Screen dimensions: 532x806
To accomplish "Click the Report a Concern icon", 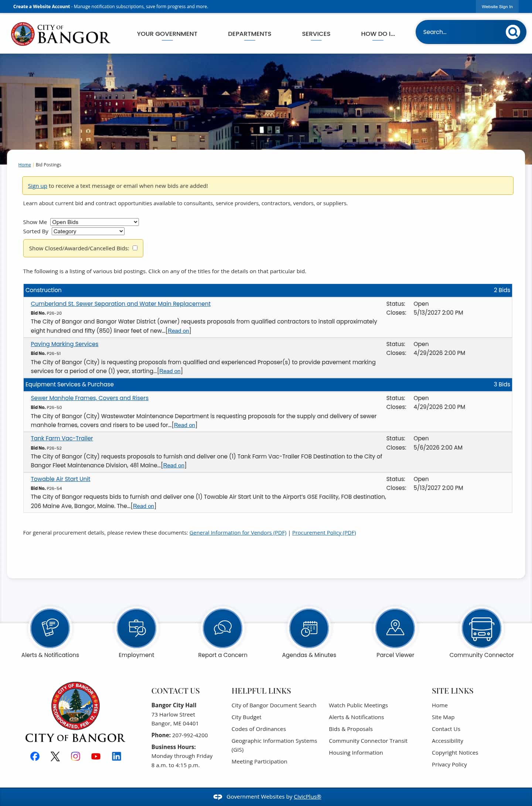I will tap(222, 628).
